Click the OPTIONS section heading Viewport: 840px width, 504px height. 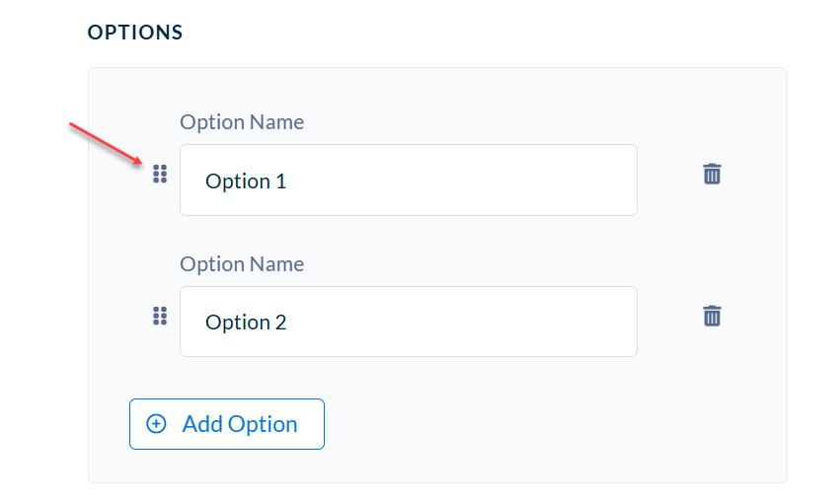(x=135, y=33)
